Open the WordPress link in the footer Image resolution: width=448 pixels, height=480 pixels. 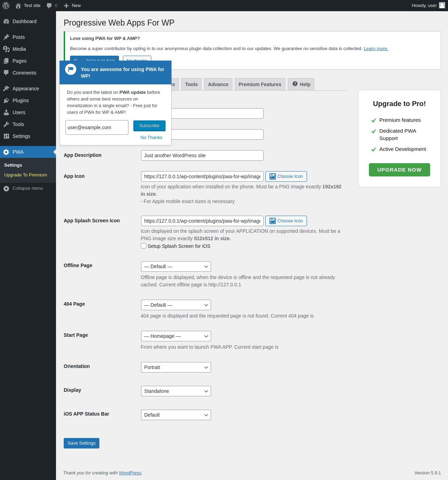pos(130,473)
